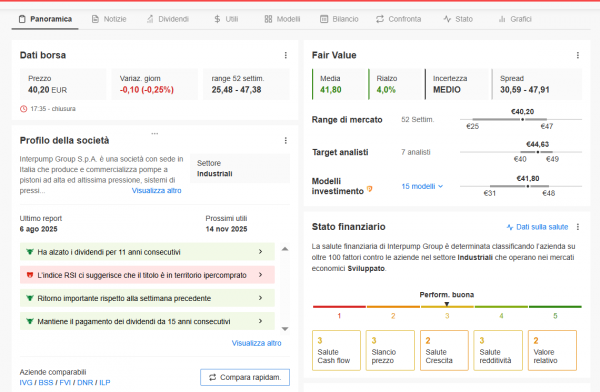Click the swap icon on Compara rapidam. button

pos(212,377)
